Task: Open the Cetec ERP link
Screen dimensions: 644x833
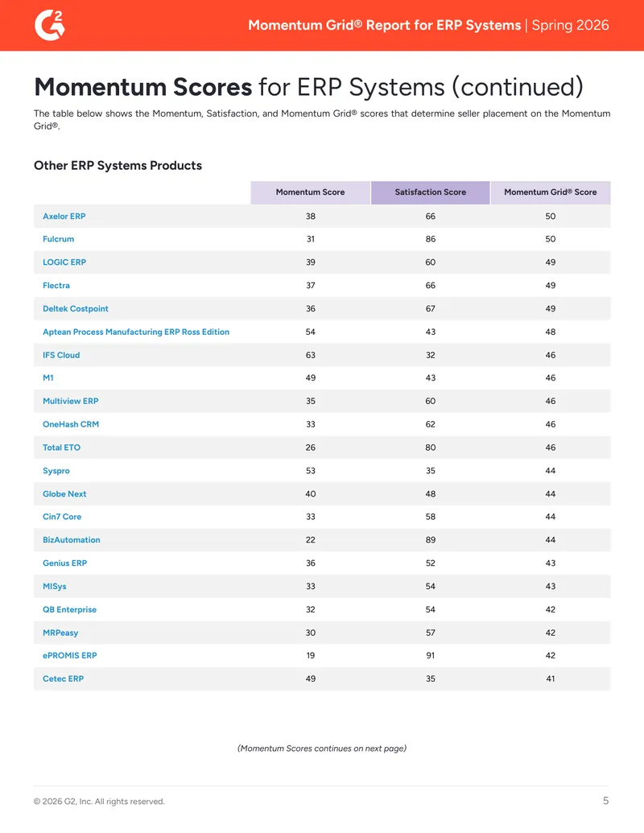Action: [64, 678]
